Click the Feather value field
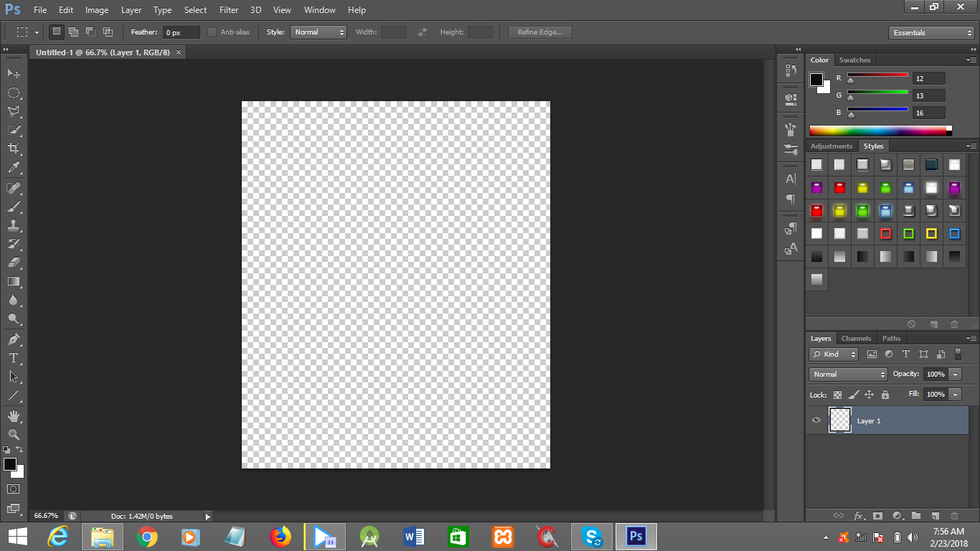This screenshot has width=980, height=551. point(182,32)
